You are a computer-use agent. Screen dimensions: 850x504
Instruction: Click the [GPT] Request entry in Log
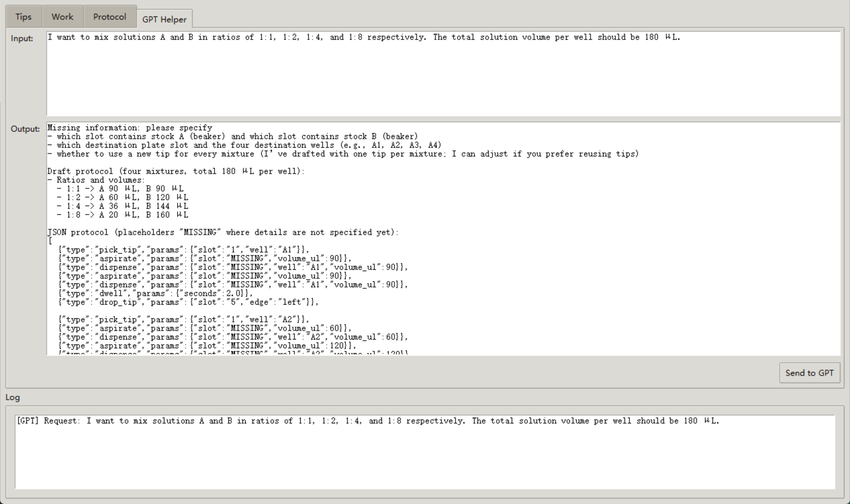coord(367,421)
